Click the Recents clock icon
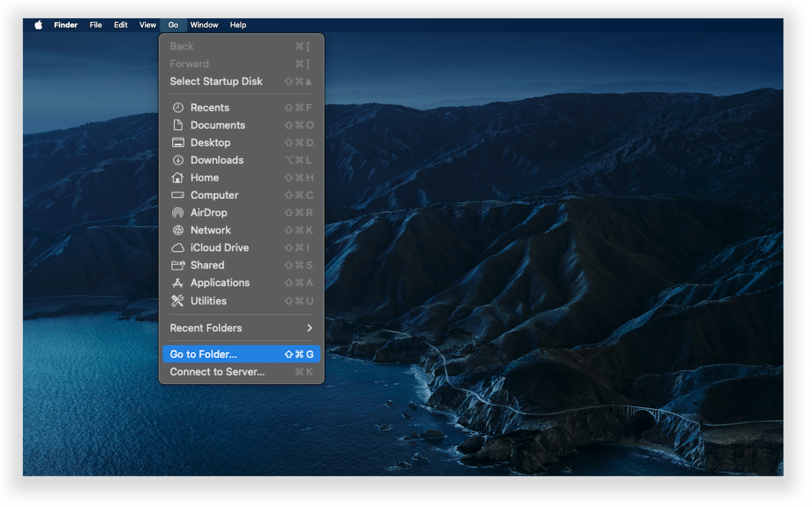 178,108
